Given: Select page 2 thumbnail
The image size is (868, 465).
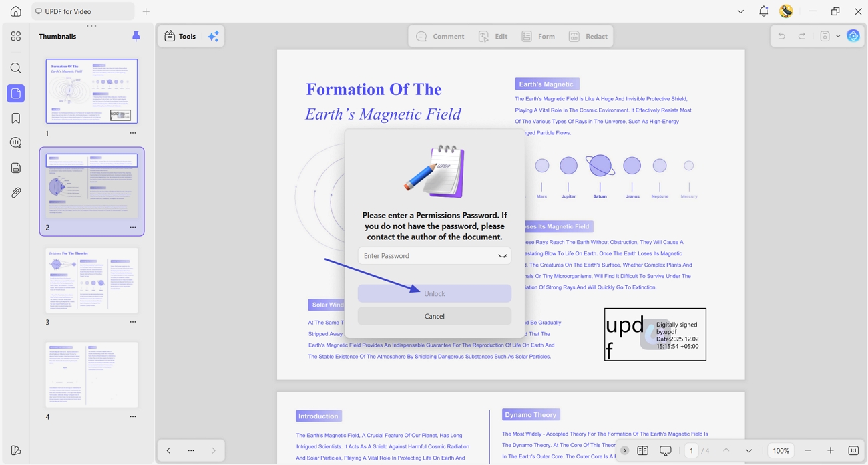Looking at the screenshot, I should click(x=92, y=186).
